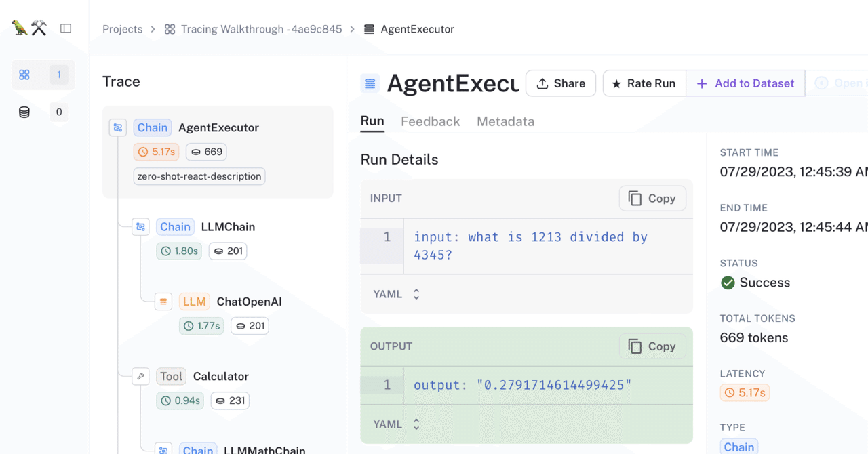
Task: Switch to the Metadata tab
Action: (x=505, y=121)
